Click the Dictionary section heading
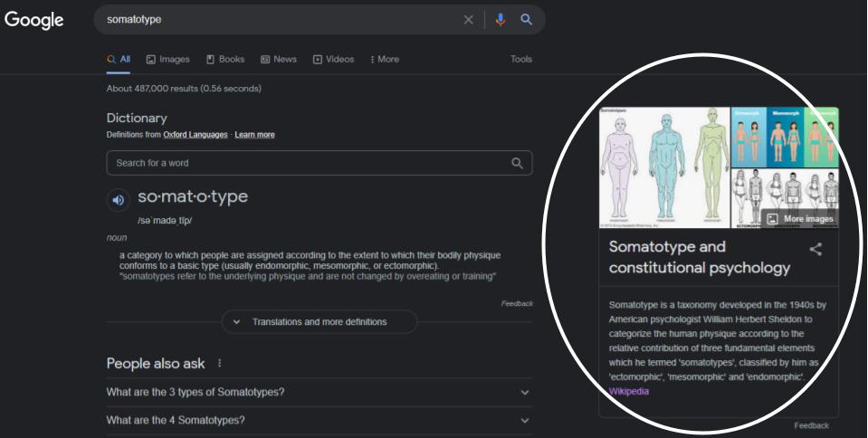The width and height of the screenshot is (868, 438). tap(137, 118)
